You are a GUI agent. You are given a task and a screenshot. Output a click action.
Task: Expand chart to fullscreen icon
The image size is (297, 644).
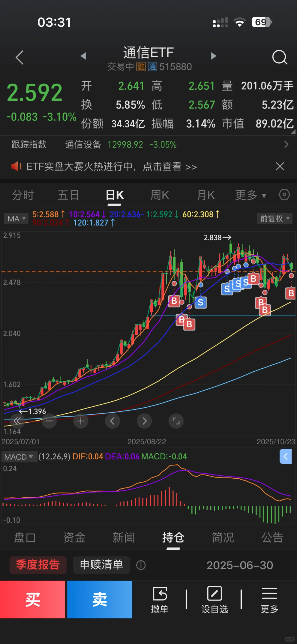(176, 421)
